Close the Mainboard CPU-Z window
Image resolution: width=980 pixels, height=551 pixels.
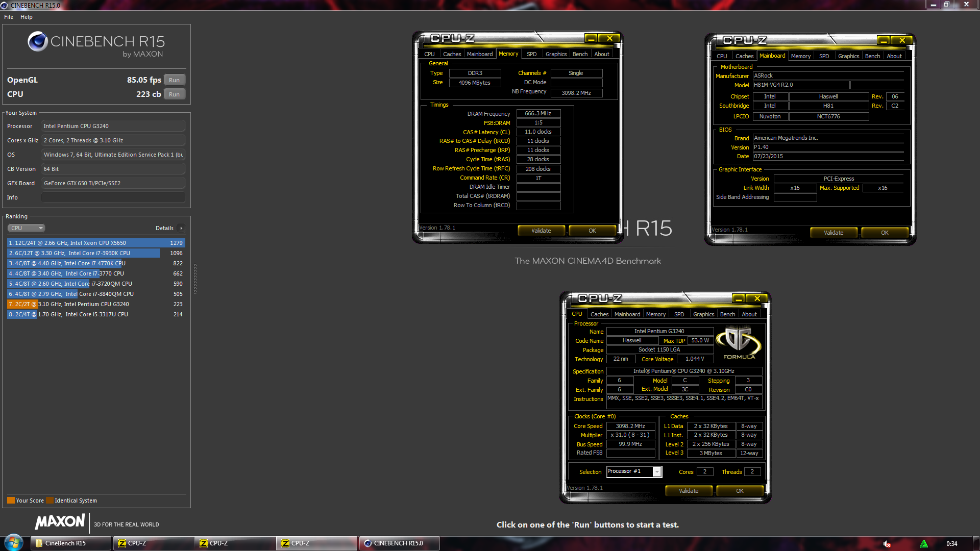902,40
